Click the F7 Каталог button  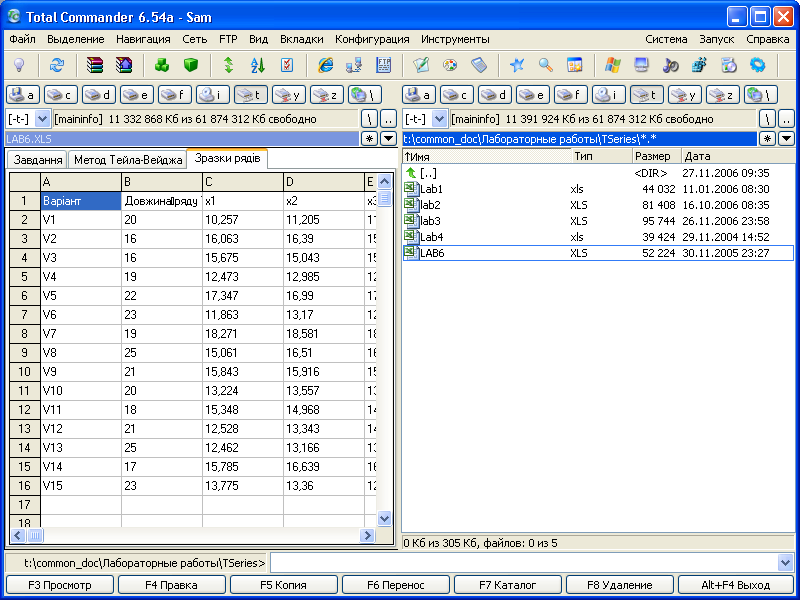(x=508, y=585)
